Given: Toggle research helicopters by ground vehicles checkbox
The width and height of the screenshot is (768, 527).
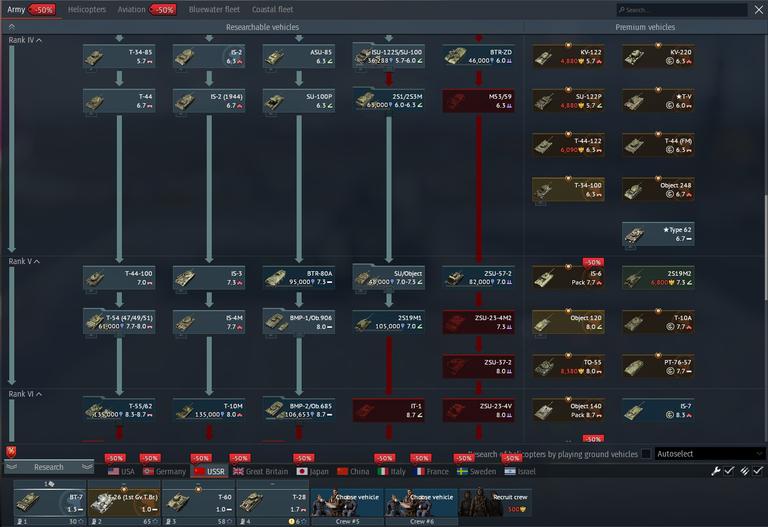Looking at the screenshot, I should [646, 454].
